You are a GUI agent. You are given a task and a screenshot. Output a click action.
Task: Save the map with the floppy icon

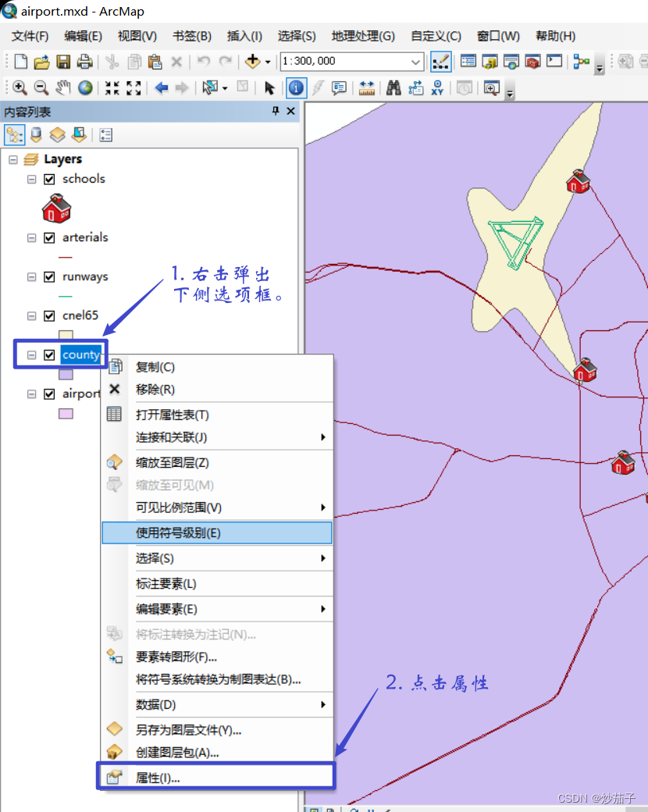coord(63,62)
